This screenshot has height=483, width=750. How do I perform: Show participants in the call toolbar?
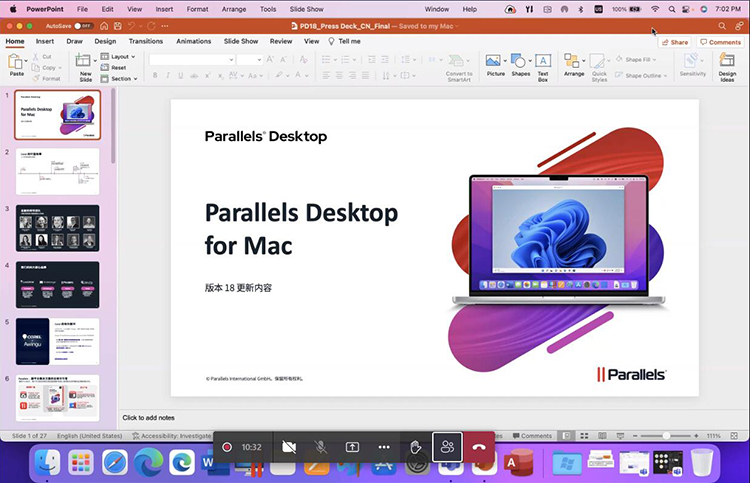pos(447,447)
